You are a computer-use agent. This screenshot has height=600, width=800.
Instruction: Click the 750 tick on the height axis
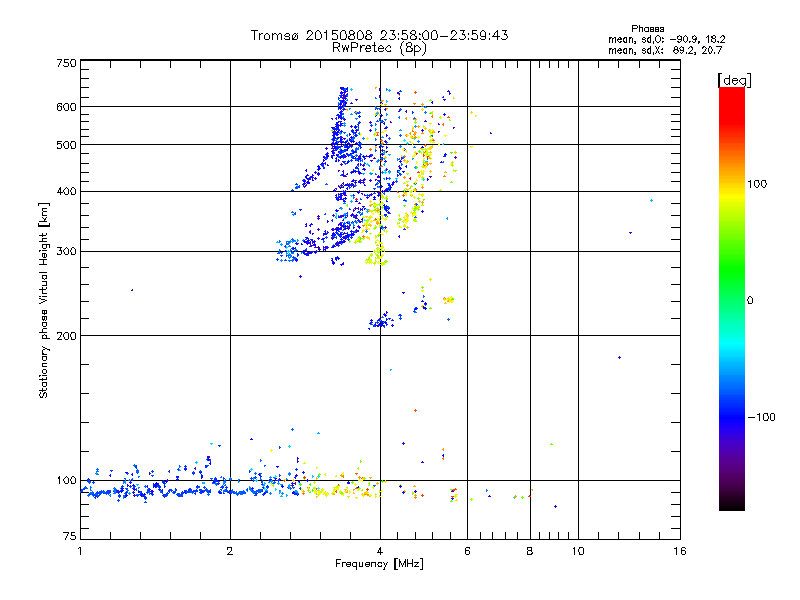pyautogui.click(x=66, y=63)
